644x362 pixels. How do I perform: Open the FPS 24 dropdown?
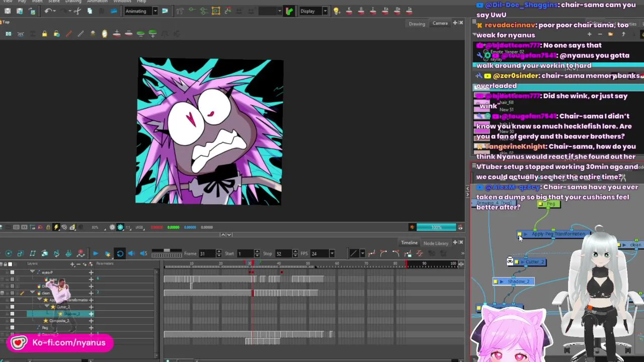(332, 253)
